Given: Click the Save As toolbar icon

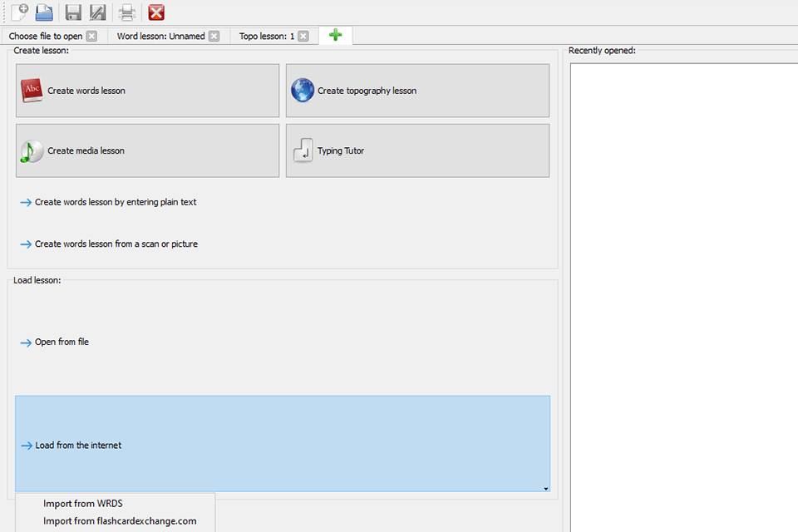Looking at the screenshot, I should click(98, 12).
